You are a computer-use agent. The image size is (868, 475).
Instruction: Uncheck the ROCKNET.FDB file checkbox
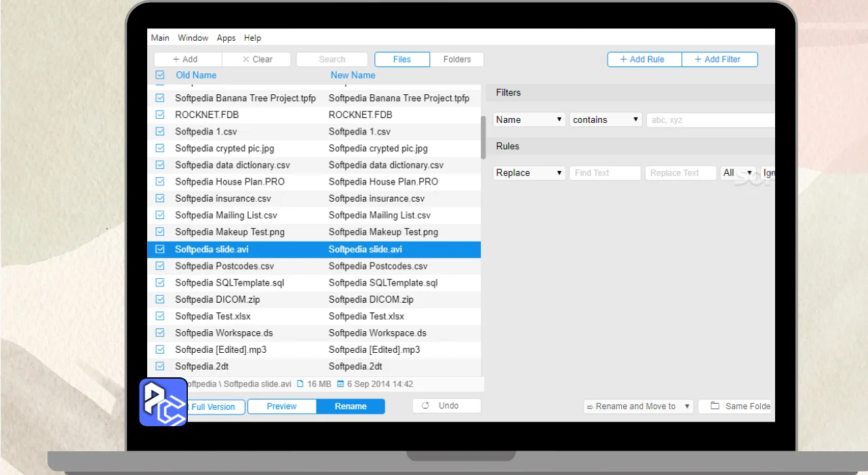[160, 115]
